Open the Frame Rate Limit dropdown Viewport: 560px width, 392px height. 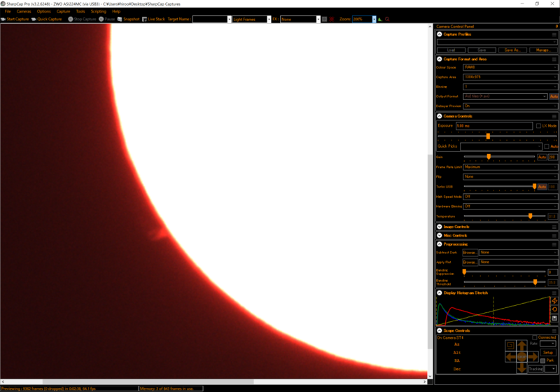coord(510,167)
